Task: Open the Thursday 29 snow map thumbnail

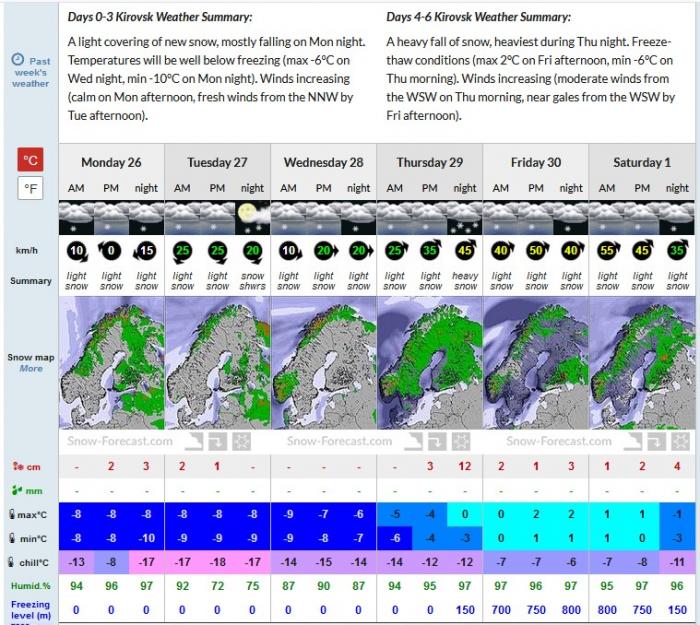Action: pyautogui.click(x=430, y=362)
